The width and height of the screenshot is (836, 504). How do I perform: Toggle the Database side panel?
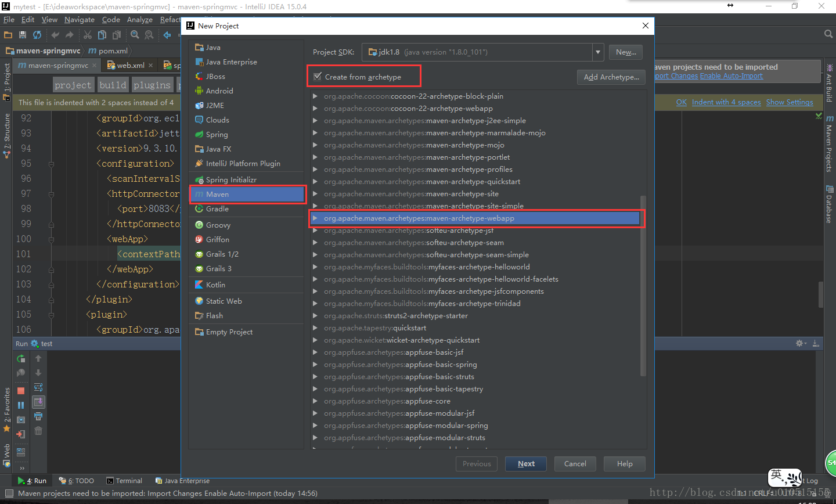829,204
